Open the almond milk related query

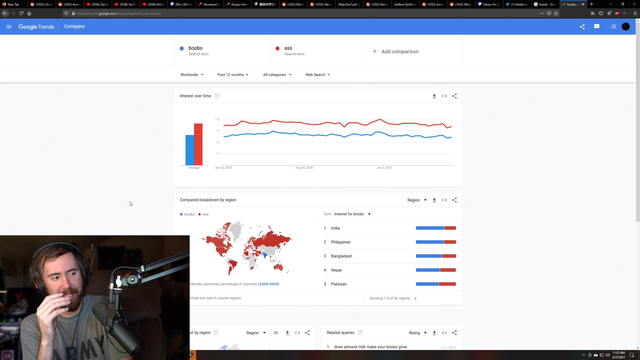point(370,347)
